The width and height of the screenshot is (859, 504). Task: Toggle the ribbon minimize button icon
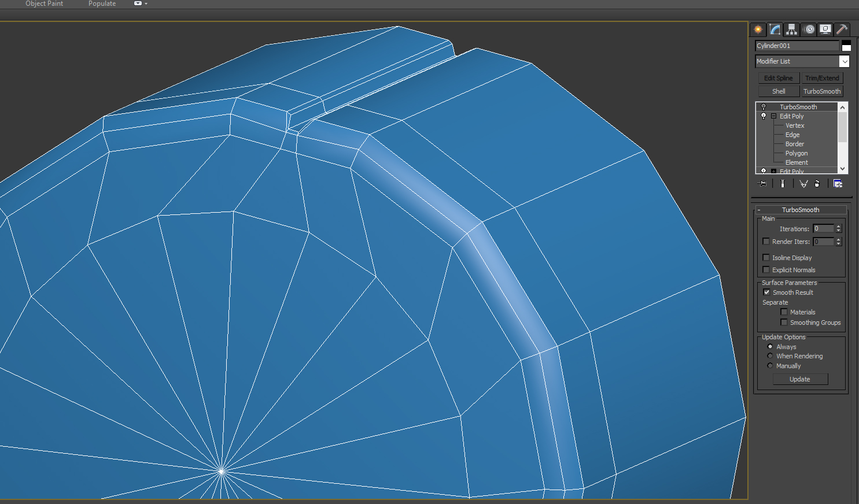(138, 3)
